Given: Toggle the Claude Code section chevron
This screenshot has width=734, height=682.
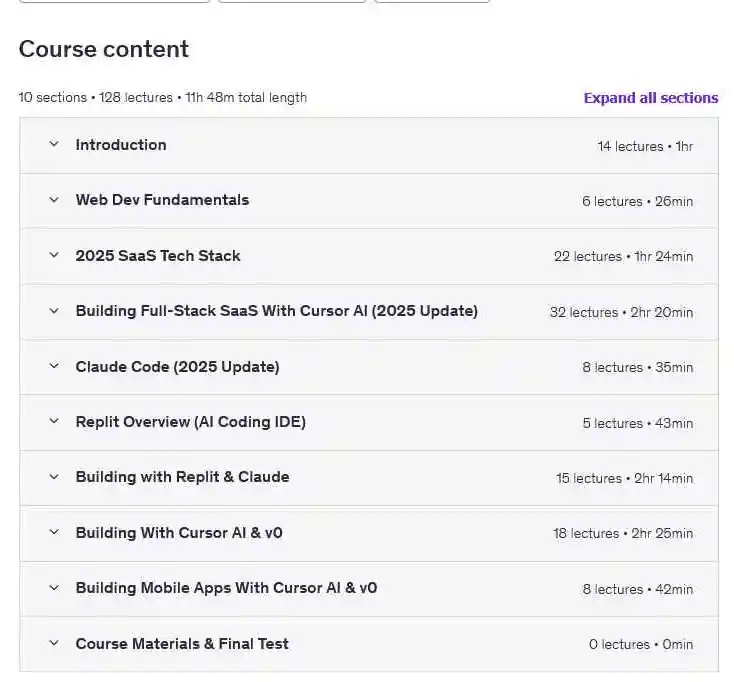Looking at the screenshot, I should (54, 367).
